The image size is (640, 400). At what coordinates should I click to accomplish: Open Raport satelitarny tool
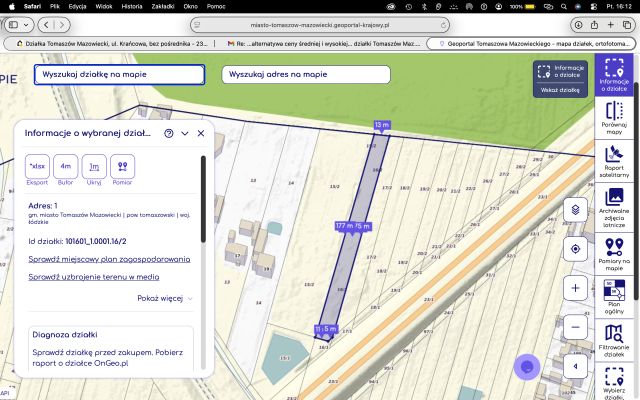pos(614,161)
